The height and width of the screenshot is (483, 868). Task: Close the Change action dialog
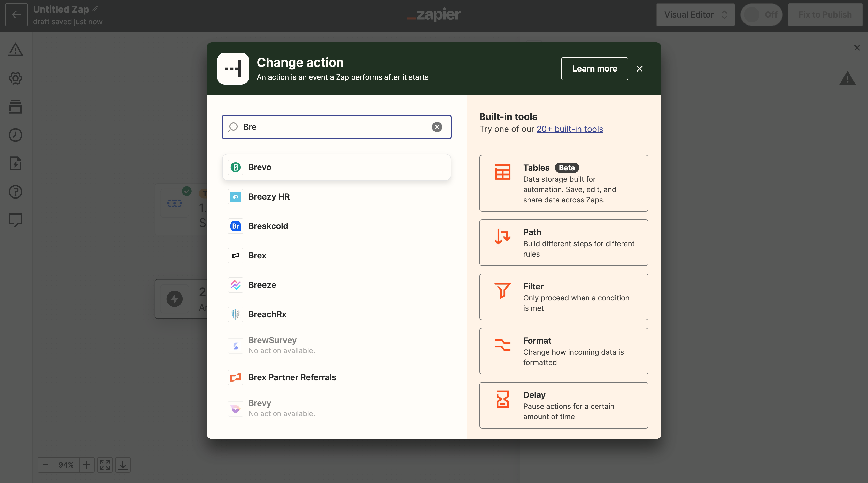click(640, 69)
